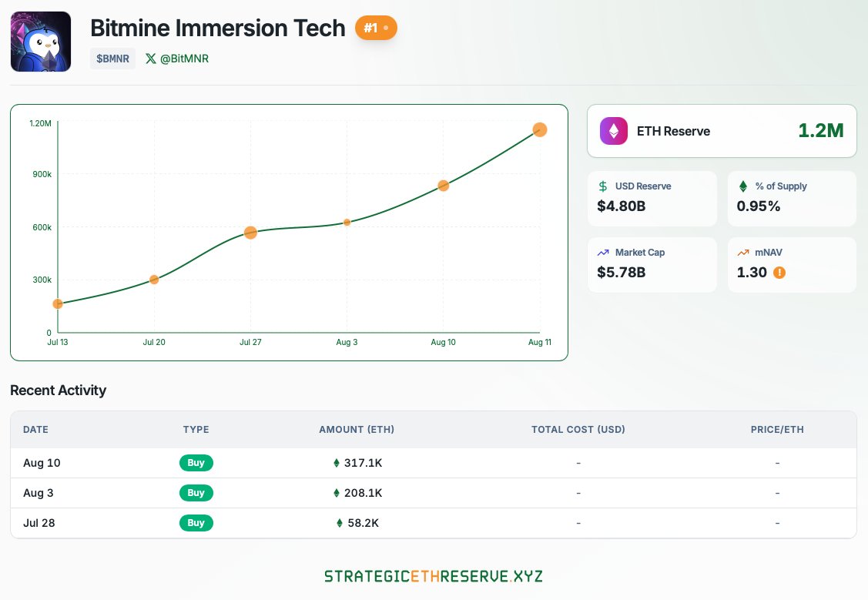Select the TYPE column header
Viewport: 868px width, 600px height.
[x=196, y=430]
